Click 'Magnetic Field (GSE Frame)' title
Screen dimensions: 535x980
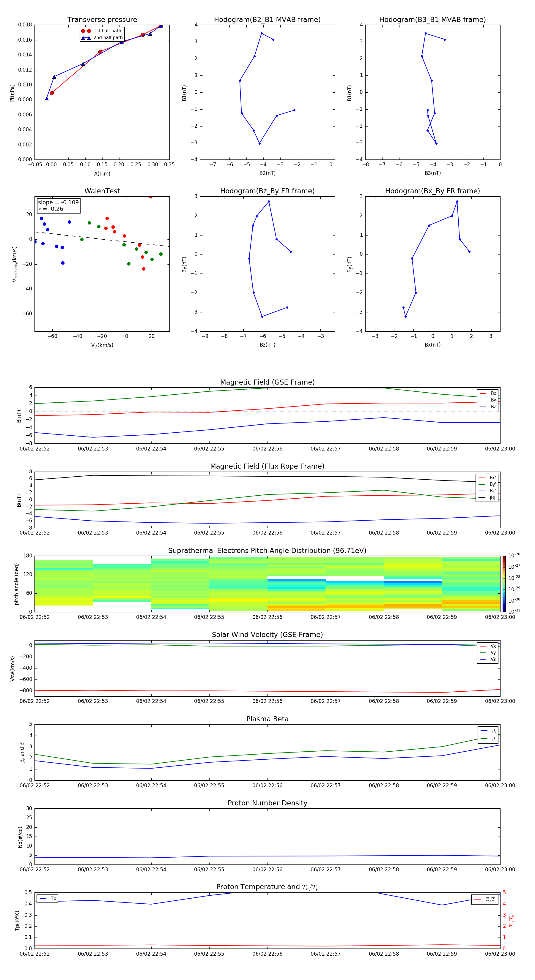click(x=267, y=382)
